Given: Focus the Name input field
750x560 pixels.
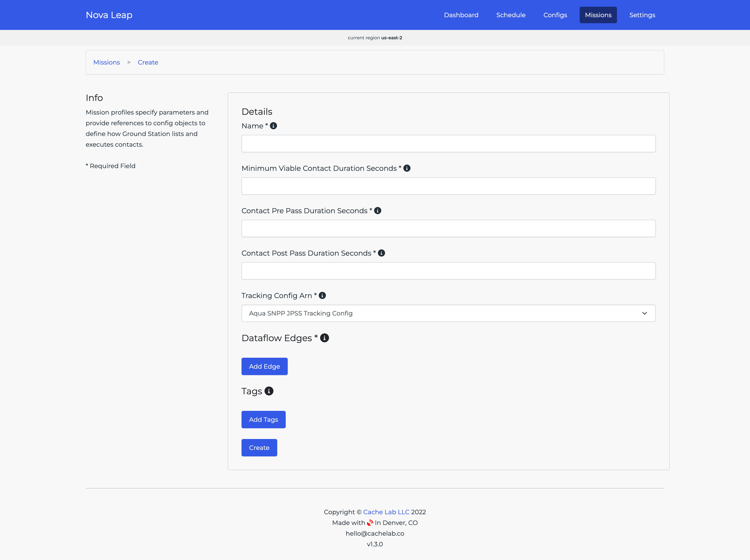Looking at the screenshot, I should (x=448, y=144).
